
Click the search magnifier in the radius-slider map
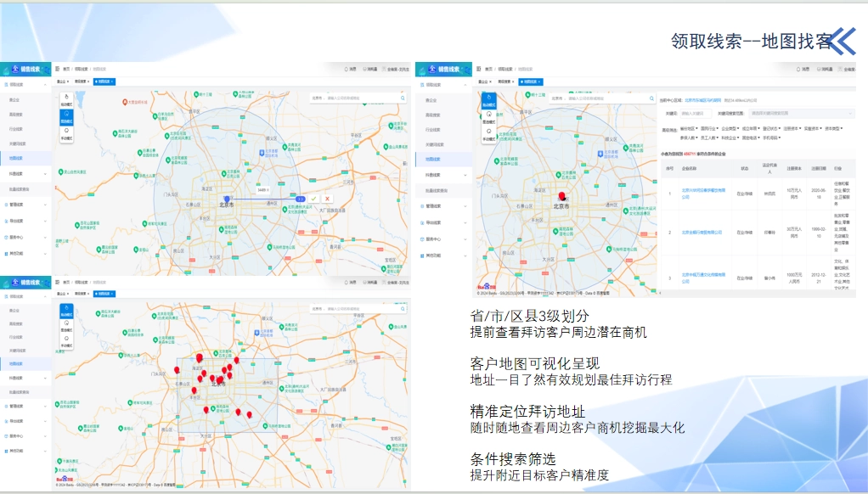tap(403, 98)
